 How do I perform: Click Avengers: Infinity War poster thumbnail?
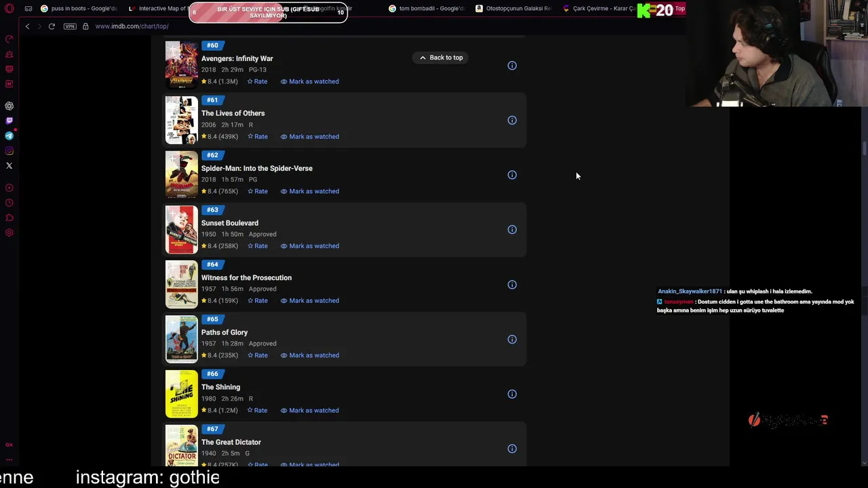click(182, 65)
